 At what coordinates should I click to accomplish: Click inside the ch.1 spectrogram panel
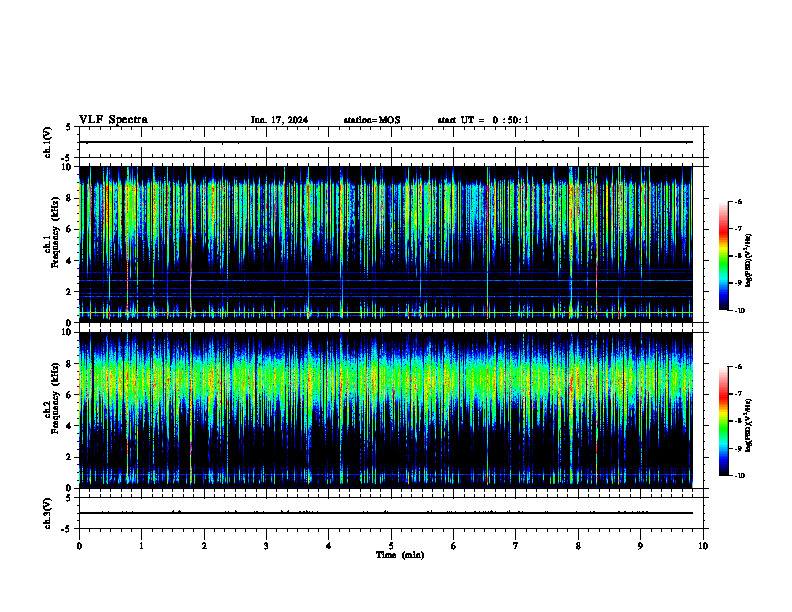pos(386,244)
